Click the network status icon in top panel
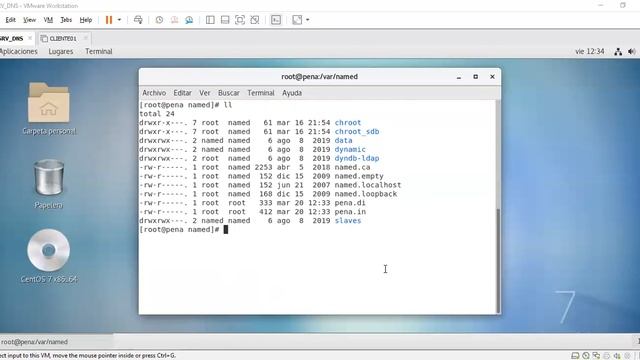 pyautogui.click(x=618, y=51)
